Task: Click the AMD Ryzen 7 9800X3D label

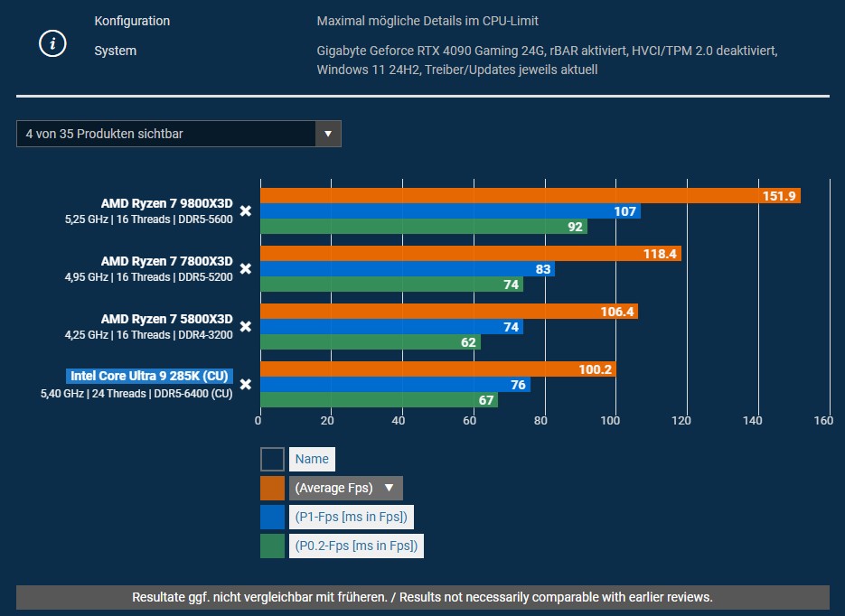Action: coord(167,203)
